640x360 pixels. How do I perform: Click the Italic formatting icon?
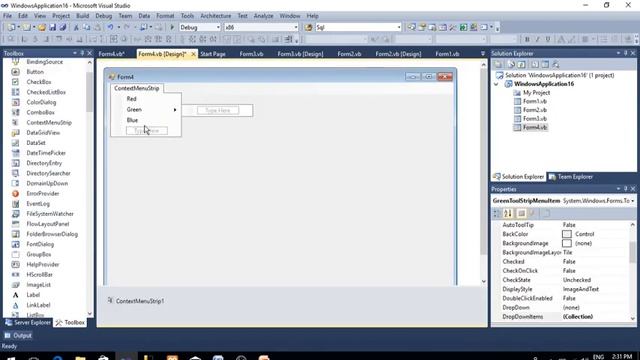(537, 39)
